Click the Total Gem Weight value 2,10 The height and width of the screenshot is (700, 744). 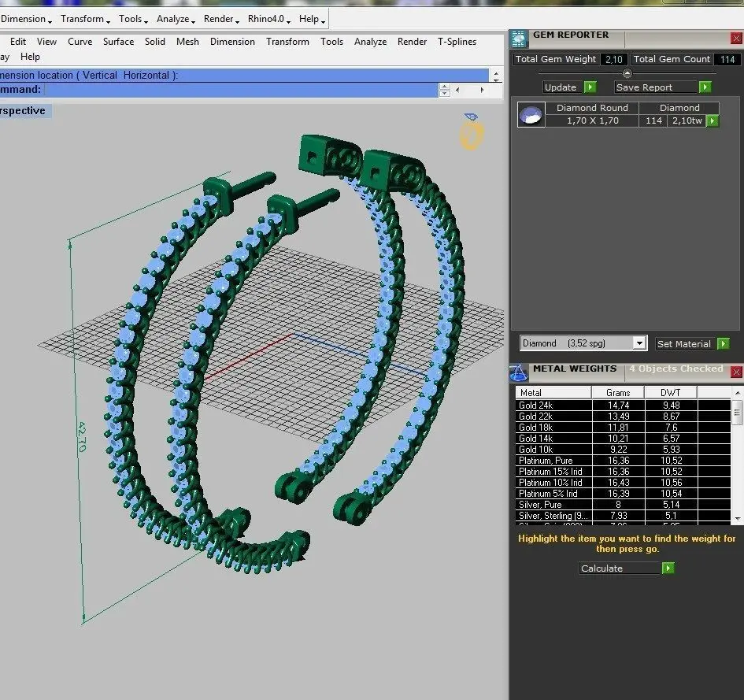click(x=613, y=59)
